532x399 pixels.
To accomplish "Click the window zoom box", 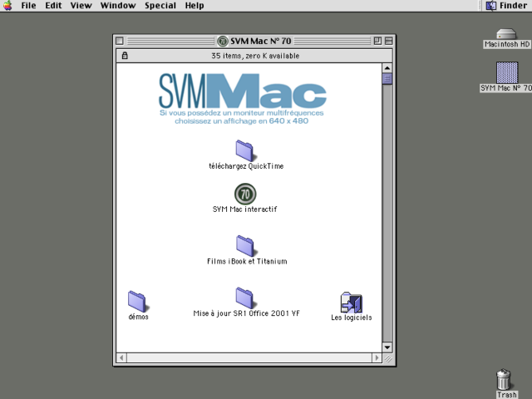I will click(377, 41).
